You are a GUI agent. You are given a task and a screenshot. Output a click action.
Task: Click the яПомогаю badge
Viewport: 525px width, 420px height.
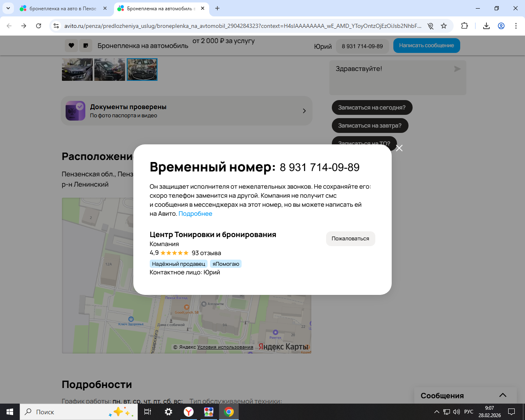pos(226,264)
